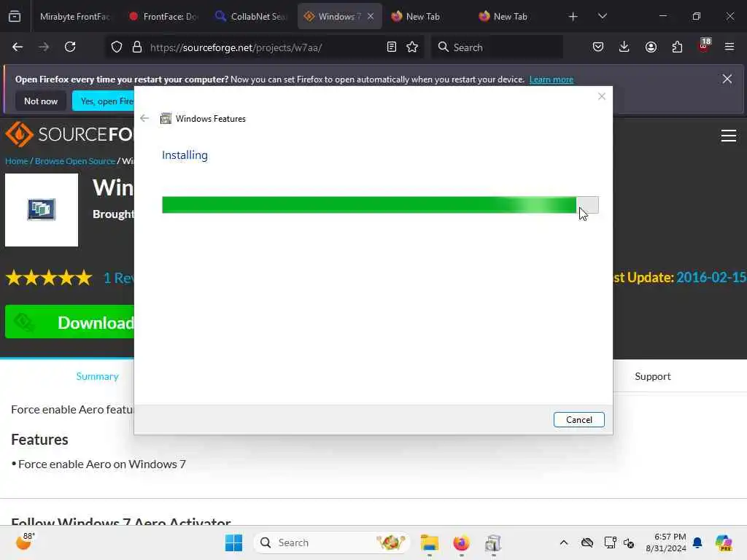This screenshot has height=560, width=747.
Task: Toggle reader view icon in address bar
Action: pos(392,47)
